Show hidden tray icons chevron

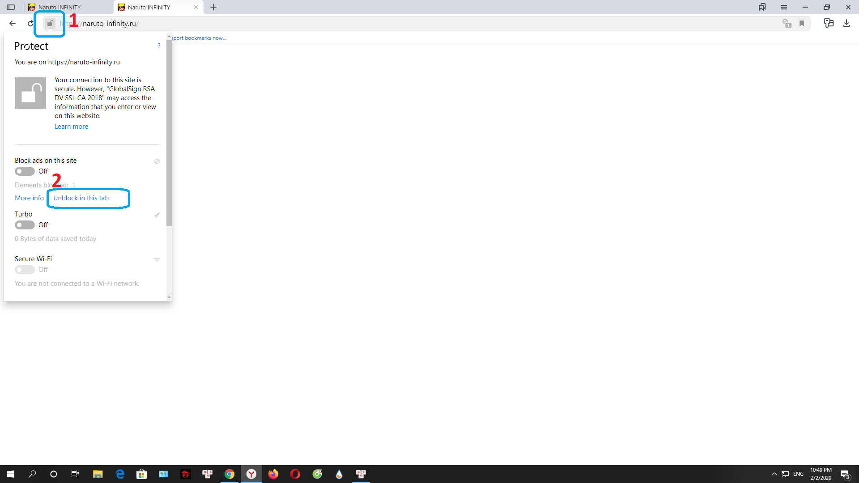pyautogui.click(x=774, y=474)
